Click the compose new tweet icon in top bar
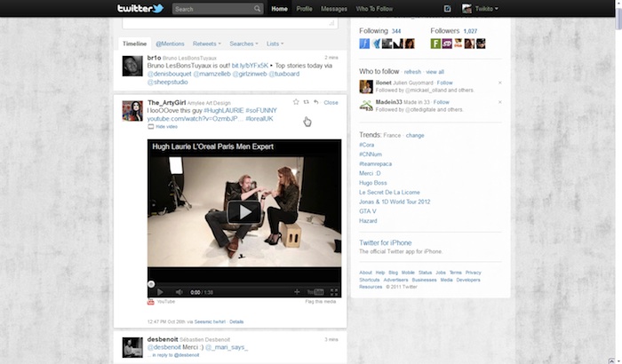622x364 pixels. click(447, 9)
